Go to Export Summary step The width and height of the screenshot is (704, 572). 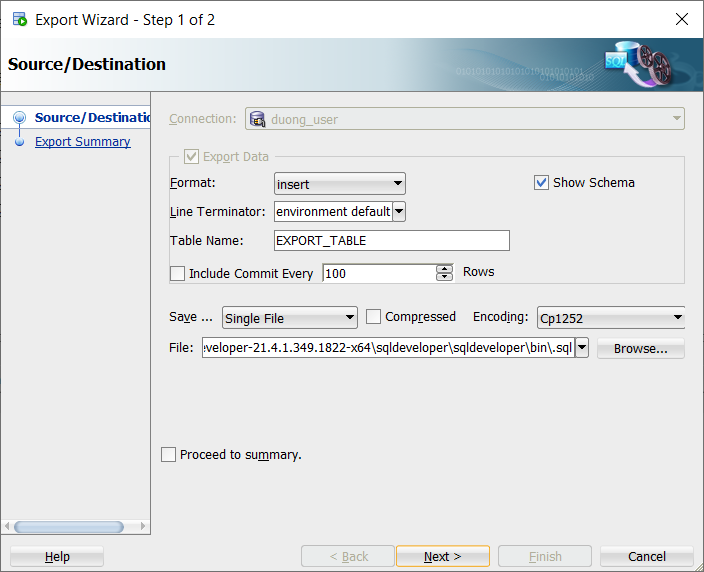82,142
